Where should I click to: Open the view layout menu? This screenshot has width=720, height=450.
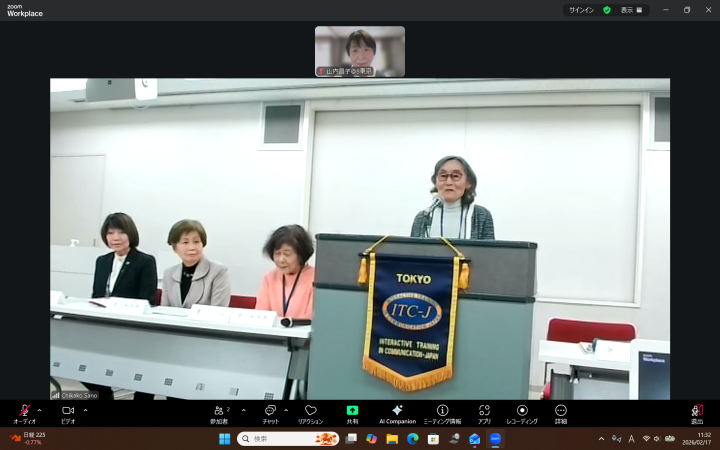click(x=632, y=10)
